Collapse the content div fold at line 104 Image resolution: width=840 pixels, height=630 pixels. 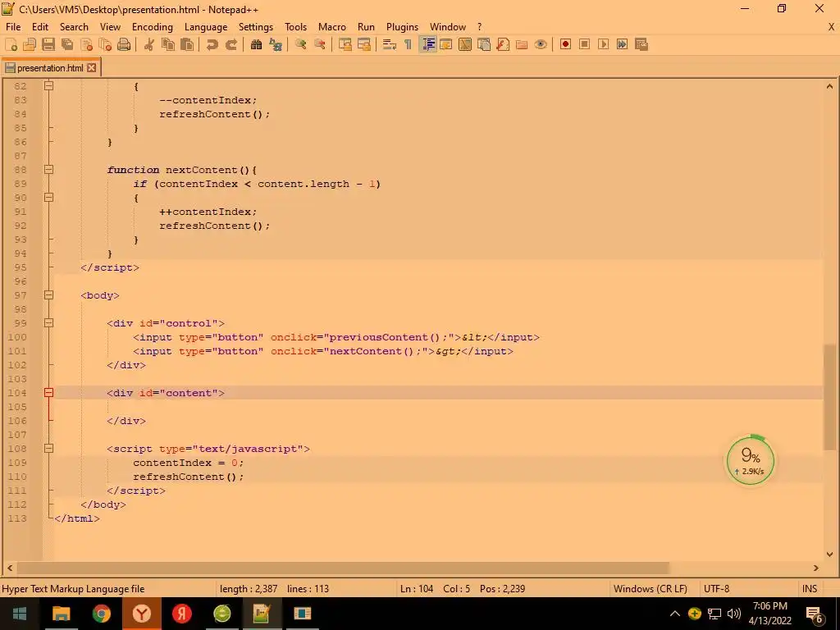point(48,393)
